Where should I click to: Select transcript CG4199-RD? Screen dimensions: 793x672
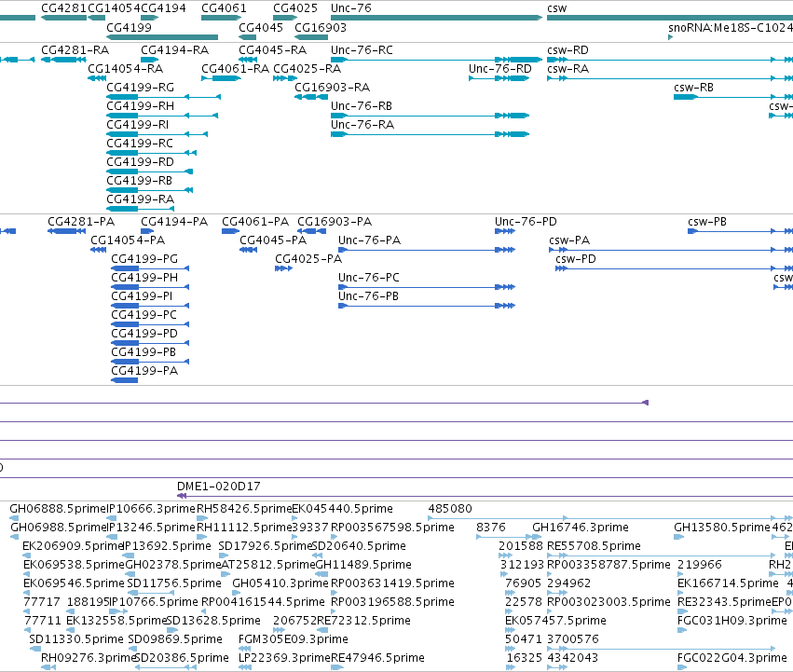click(x=140, y=162)
